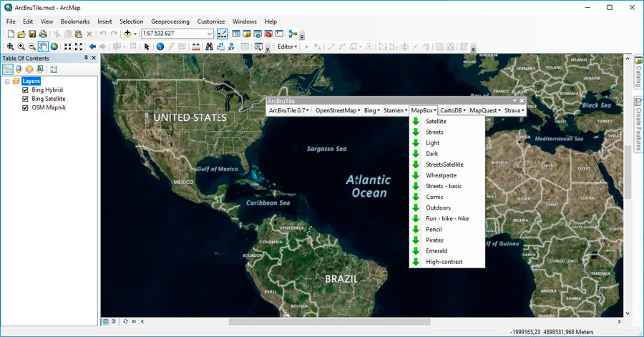Add MapBox Satellite layer

coord(447,121)
